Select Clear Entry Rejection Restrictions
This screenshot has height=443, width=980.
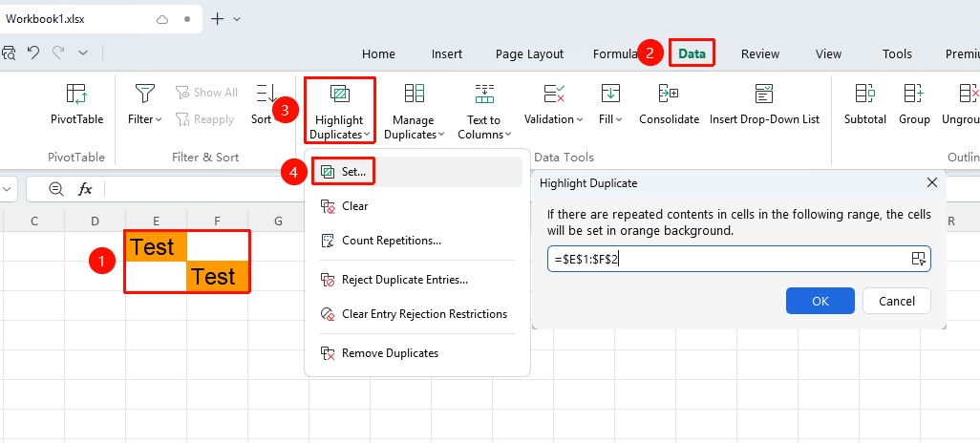point(416,314)
